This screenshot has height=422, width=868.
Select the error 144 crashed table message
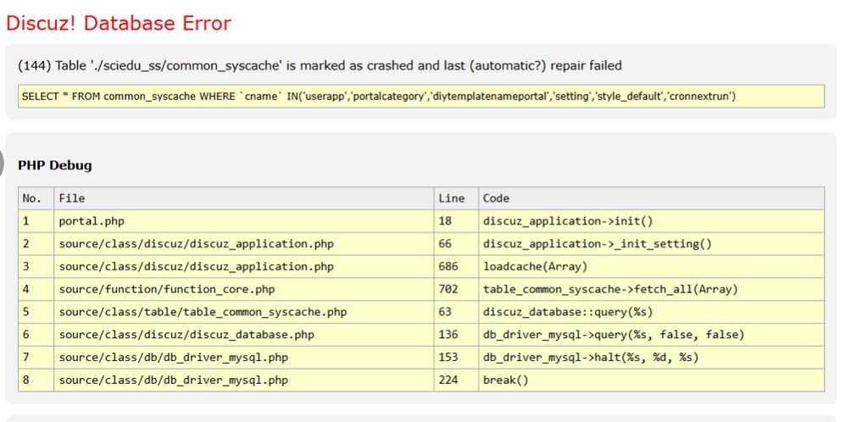click(x=320, y=66)
